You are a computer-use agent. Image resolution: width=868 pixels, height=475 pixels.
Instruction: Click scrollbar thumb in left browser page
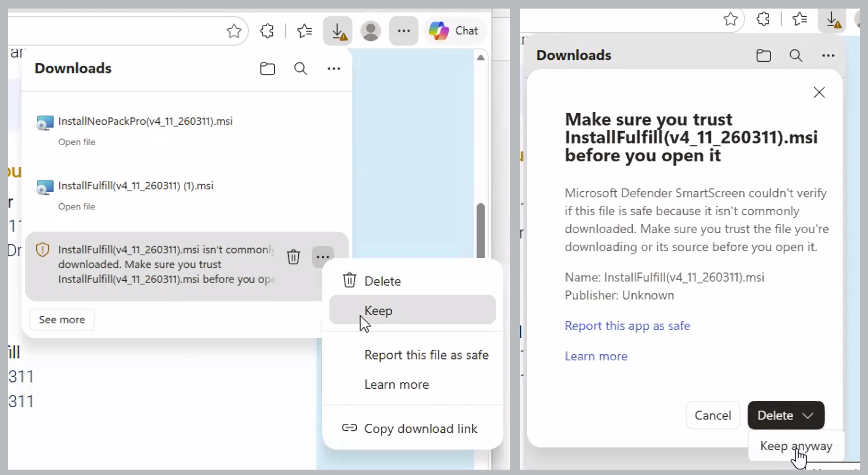tap(480, 230)
